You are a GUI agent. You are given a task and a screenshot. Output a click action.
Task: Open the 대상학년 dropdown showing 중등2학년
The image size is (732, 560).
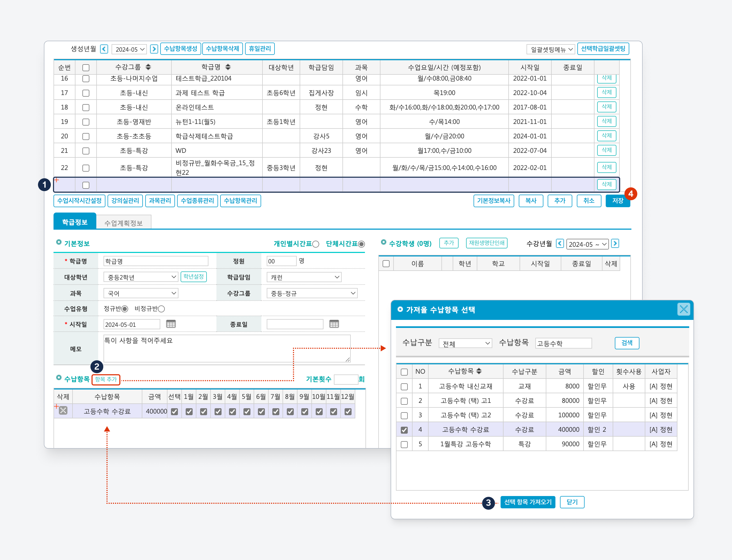(x=141, y=277)
